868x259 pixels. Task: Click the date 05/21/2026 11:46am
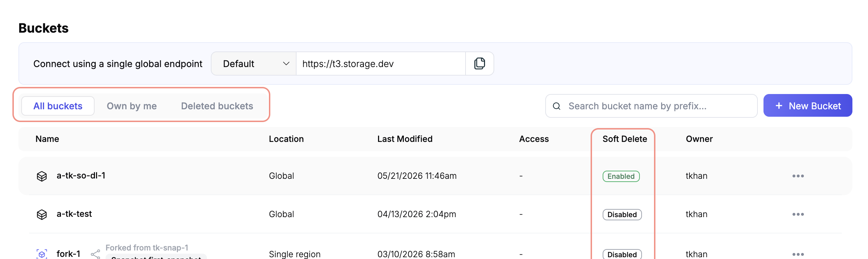[x=417, y=176]
